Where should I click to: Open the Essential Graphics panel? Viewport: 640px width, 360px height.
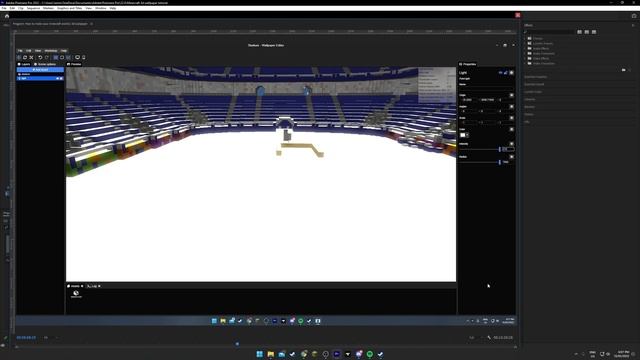pos(536,77)
